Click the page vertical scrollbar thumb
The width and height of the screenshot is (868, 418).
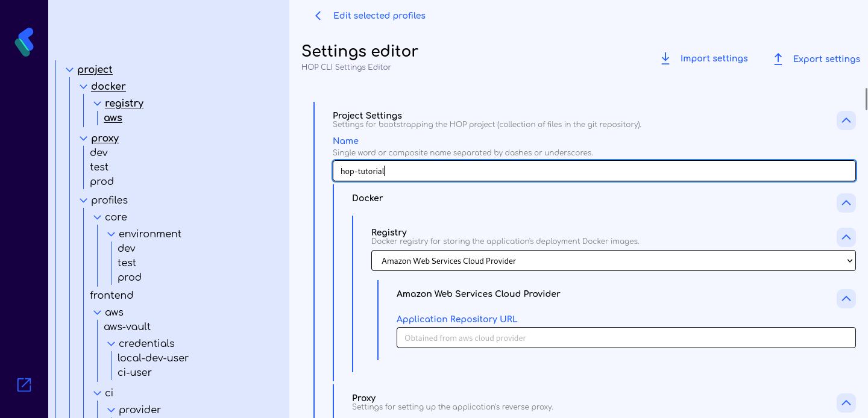(866, 99)
